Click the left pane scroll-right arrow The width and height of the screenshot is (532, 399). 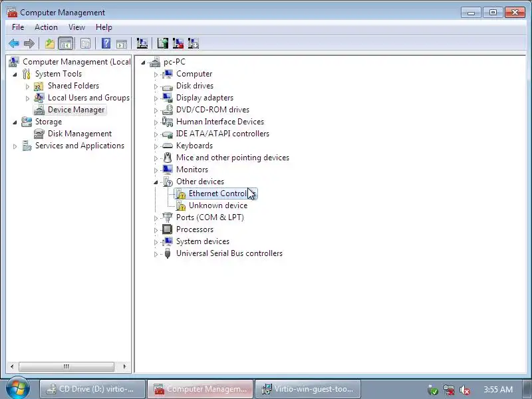point(124,366)
